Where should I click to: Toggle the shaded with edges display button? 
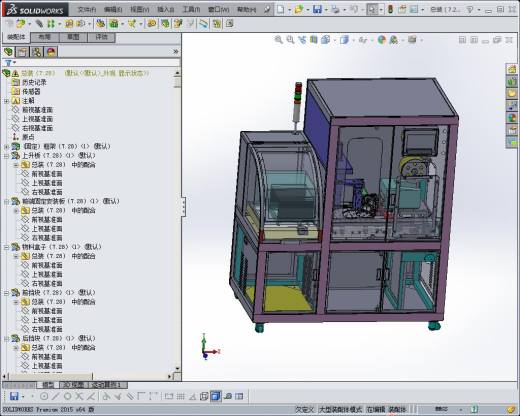click(x=216, y=396)
